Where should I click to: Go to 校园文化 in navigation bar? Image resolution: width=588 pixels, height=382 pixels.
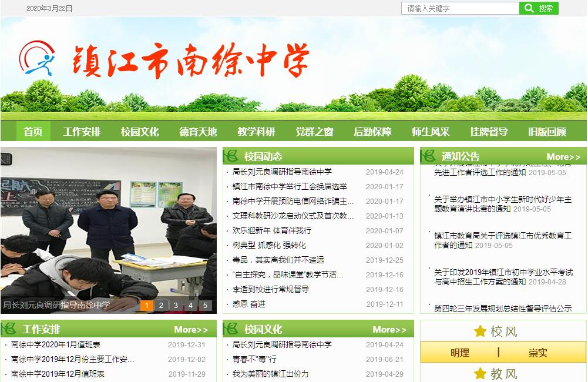tap(140, 132)
